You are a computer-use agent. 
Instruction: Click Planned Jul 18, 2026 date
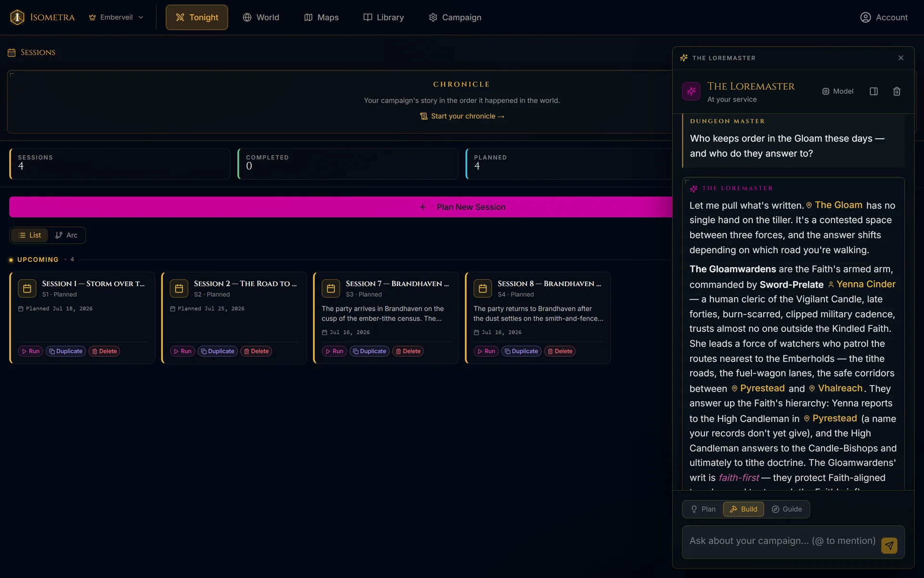pyautogui.click(x=55, y=309)
